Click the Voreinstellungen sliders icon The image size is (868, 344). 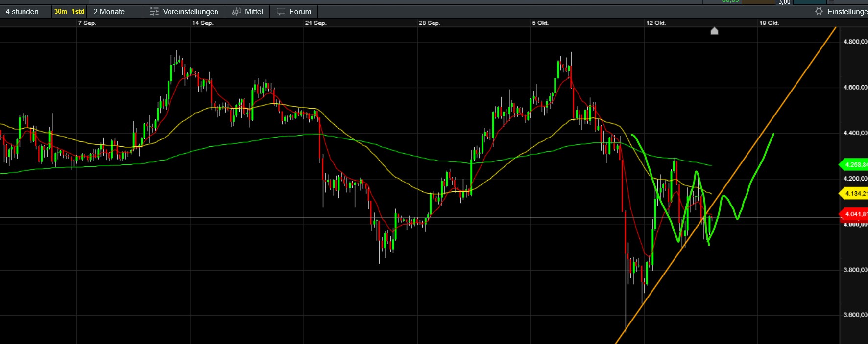click(x=154, y=11)
